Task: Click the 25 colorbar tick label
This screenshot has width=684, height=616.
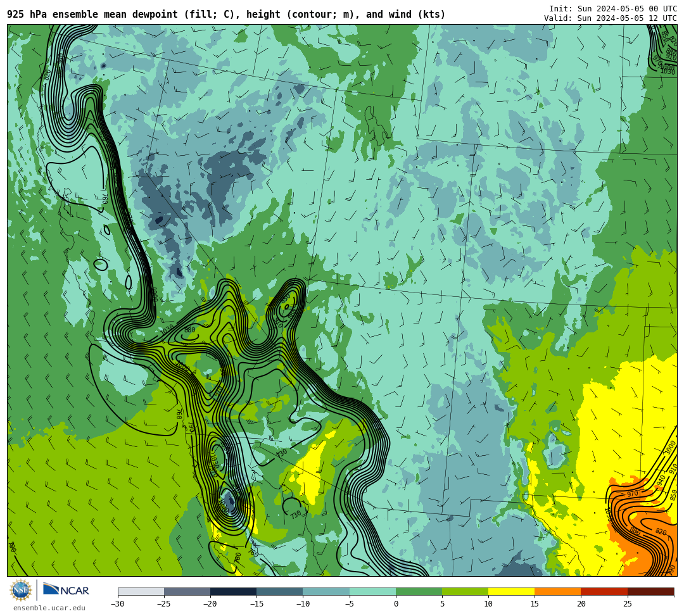Action: tap(627, 604)
